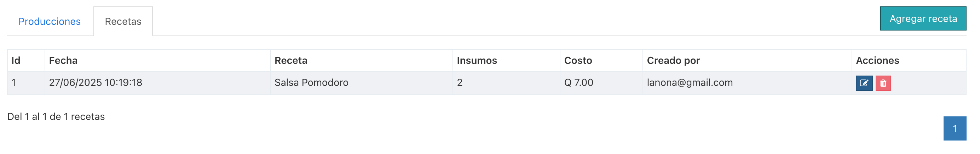
Task: Click the Acciones column header
Action: point(909,60)
